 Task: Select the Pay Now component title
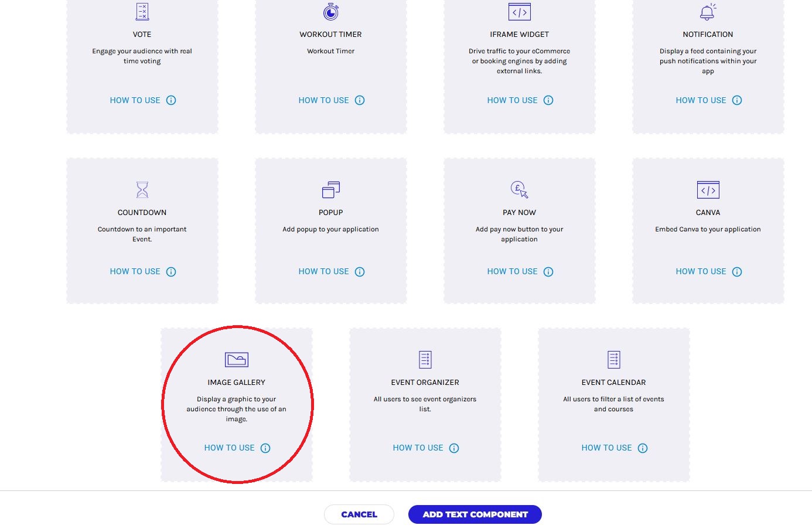pyautogui.click(x=519, y=213)
